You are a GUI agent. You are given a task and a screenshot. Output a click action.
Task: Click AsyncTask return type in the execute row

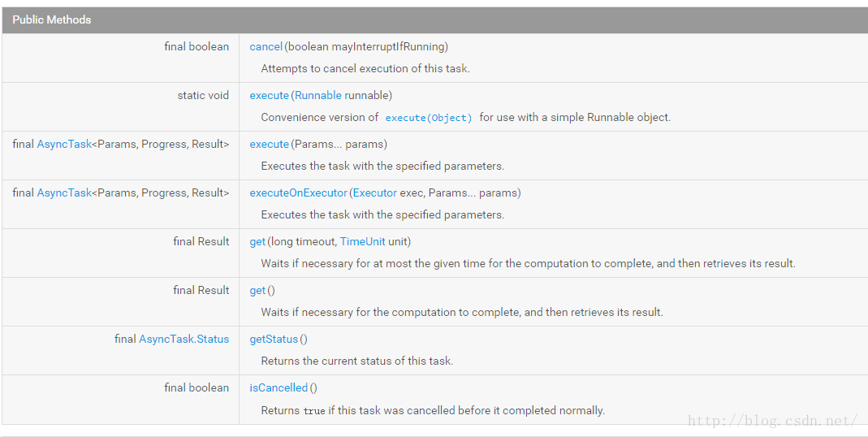tap(64, 144)
